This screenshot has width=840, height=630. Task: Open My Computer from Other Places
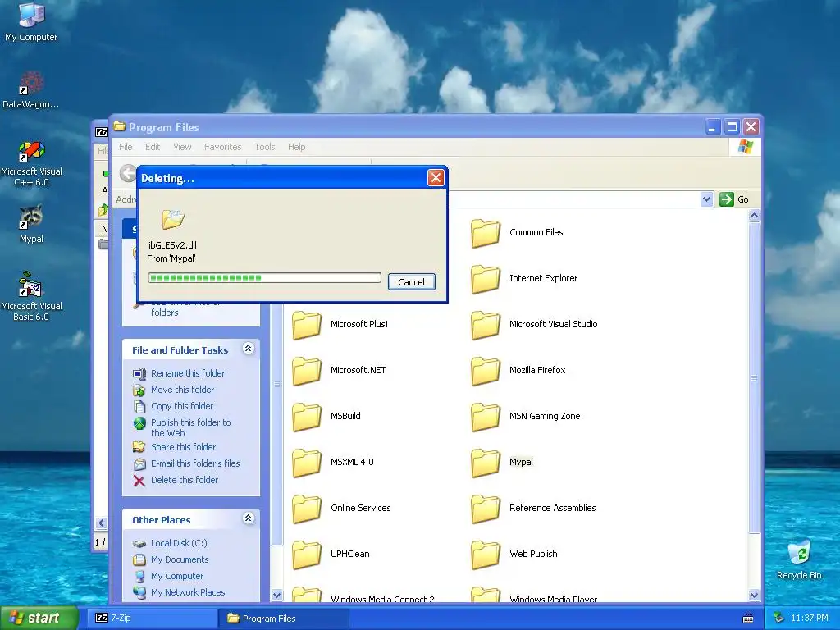177,576
